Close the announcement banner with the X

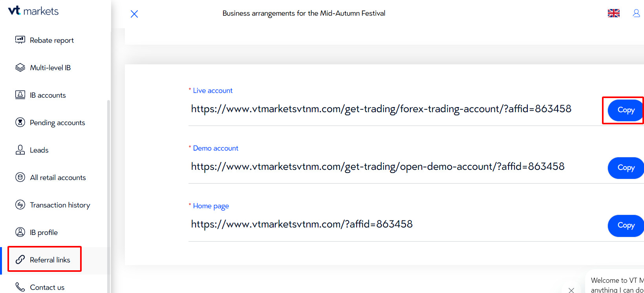pos(134,14)
